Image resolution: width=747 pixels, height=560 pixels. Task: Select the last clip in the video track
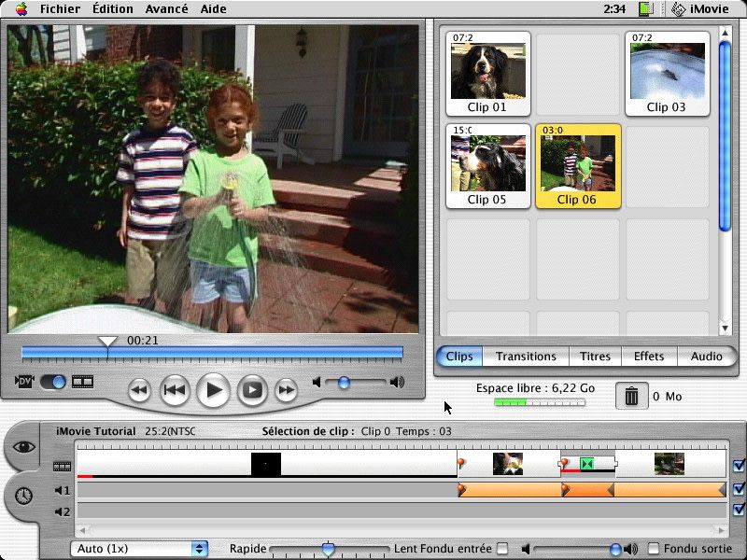[669, 464]
